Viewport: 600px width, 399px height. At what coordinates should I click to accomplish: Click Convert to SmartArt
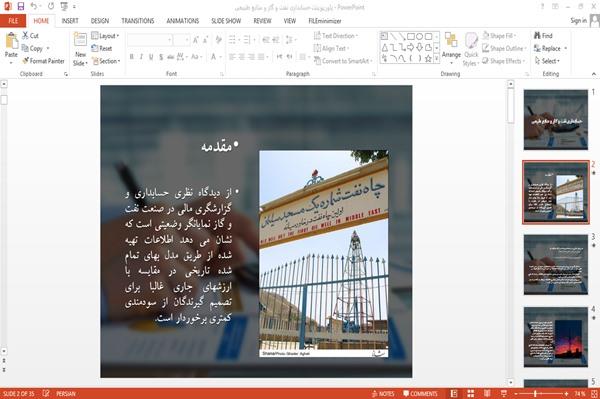pyautogui.click(x=342, y=61)
